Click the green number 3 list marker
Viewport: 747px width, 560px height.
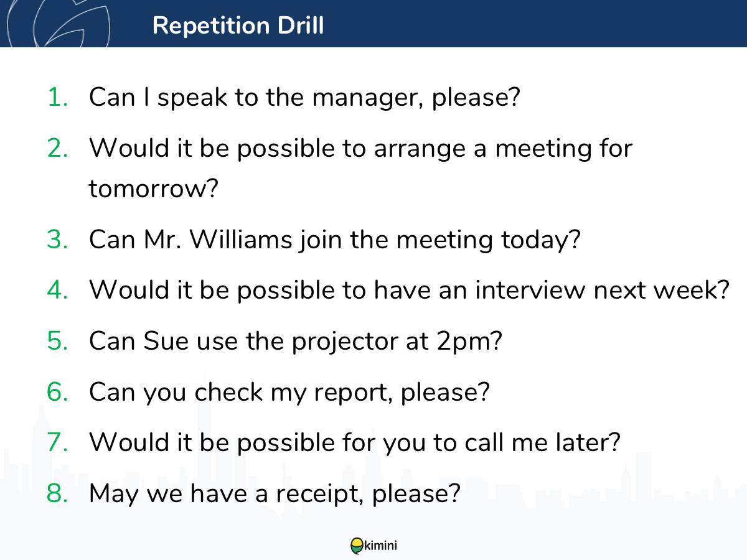(x=58, y=240)
